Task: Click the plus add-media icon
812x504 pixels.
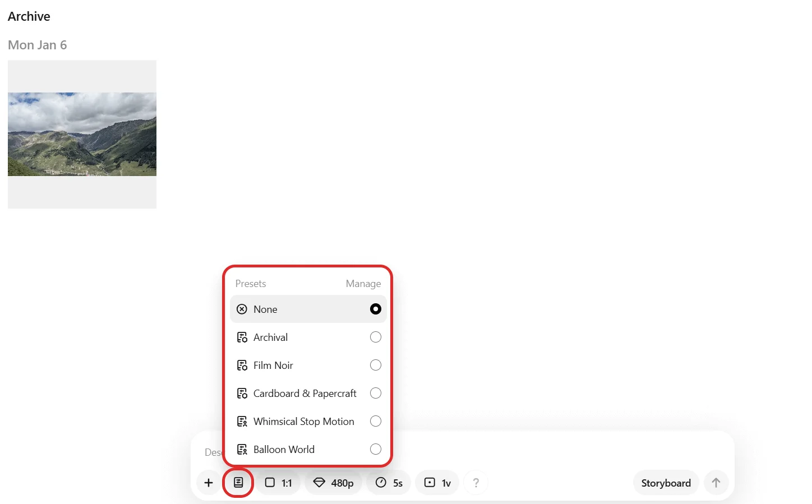Action: tap(209, 483)
